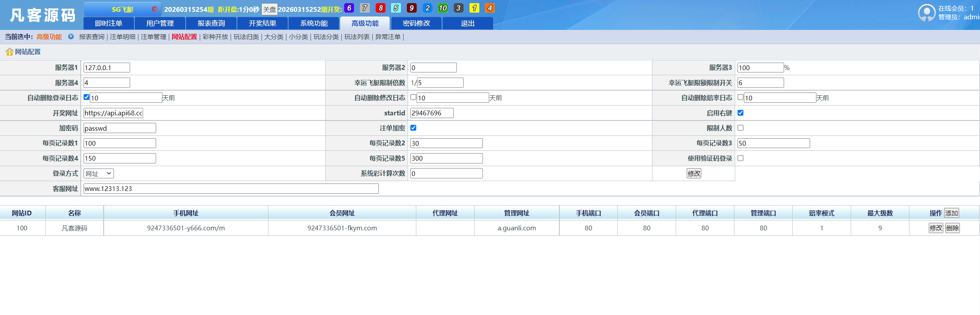This screenshot has height=315, width=980.
Task: Click a.guanli.com table cell
Action: 517,228
